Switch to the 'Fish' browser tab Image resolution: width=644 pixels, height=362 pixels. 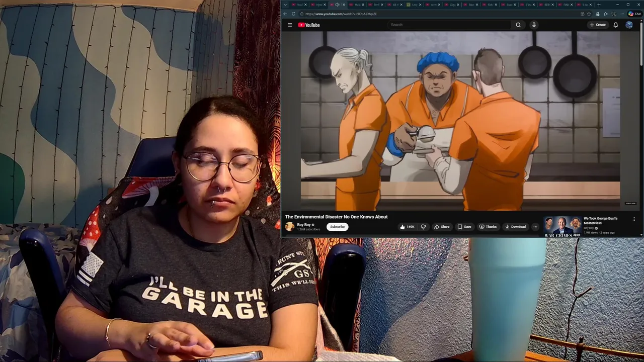click(x=489, y=5)
